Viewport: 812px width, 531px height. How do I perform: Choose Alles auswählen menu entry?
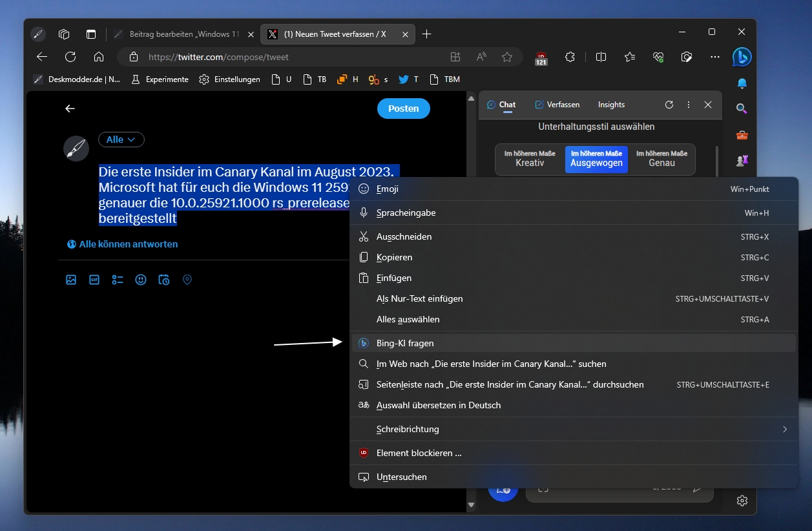pos(574,319)
